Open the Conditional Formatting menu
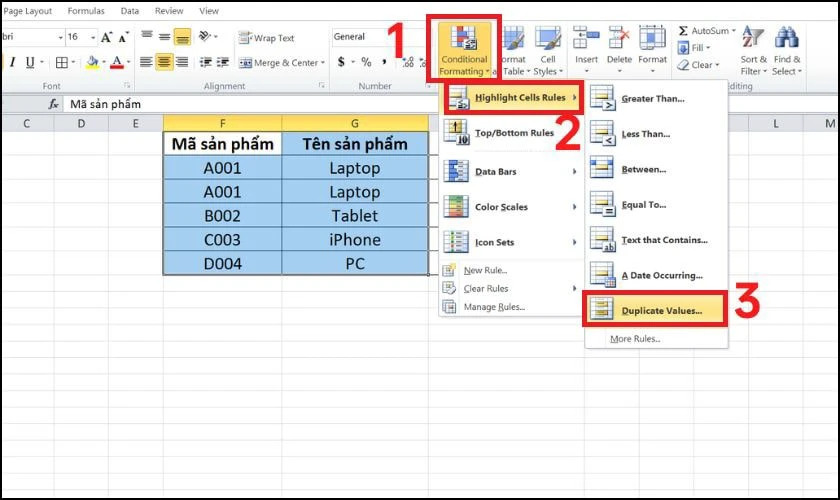The height and width of the screenshot is (500, 840). pos(464,49)
